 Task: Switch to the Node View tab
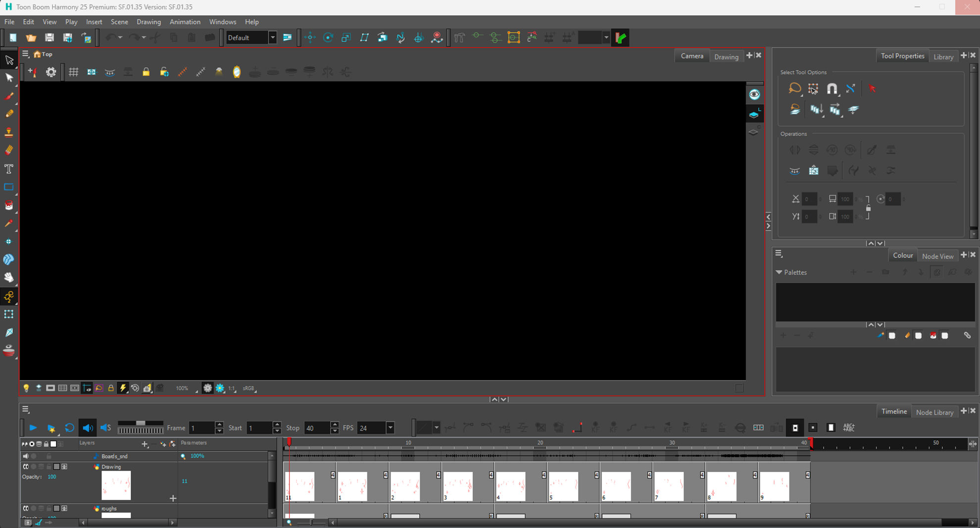pyautogui.click(x=937, y=256)
